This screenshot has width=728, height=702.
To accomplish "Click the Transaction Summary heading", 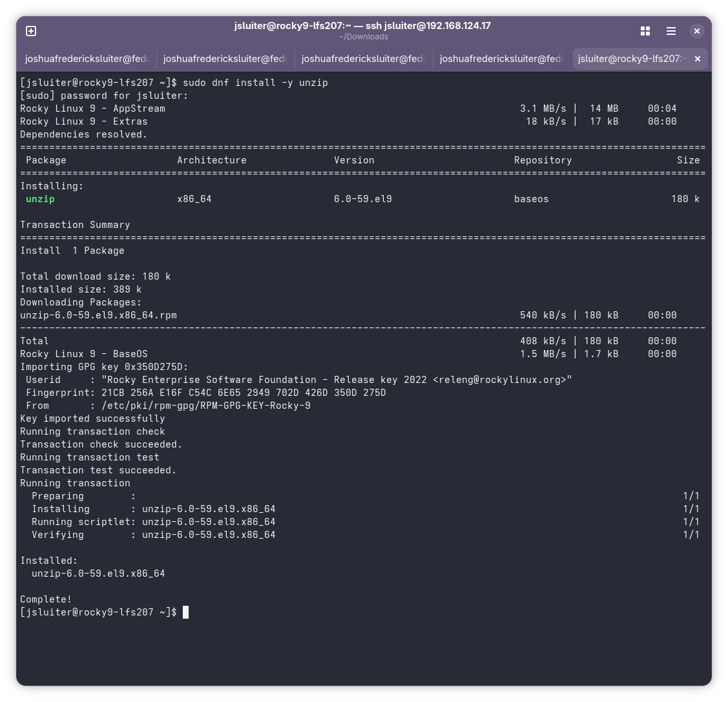I will click(75, 224).
